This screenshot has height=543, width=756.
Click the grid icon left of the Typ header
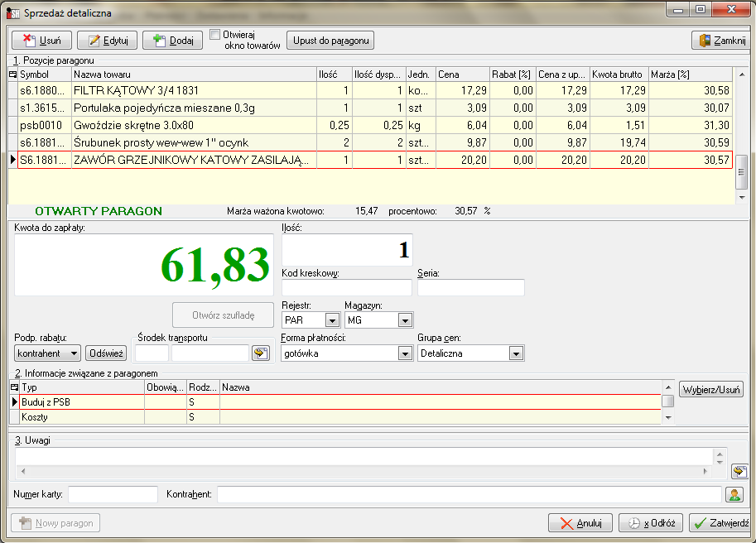point(14,387)
